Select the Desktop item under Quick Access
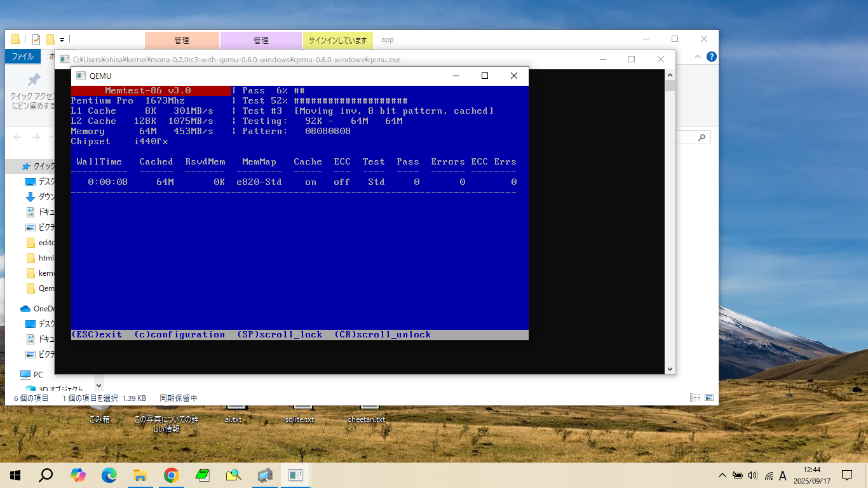 pyautogui.click(x=40, y=182)
